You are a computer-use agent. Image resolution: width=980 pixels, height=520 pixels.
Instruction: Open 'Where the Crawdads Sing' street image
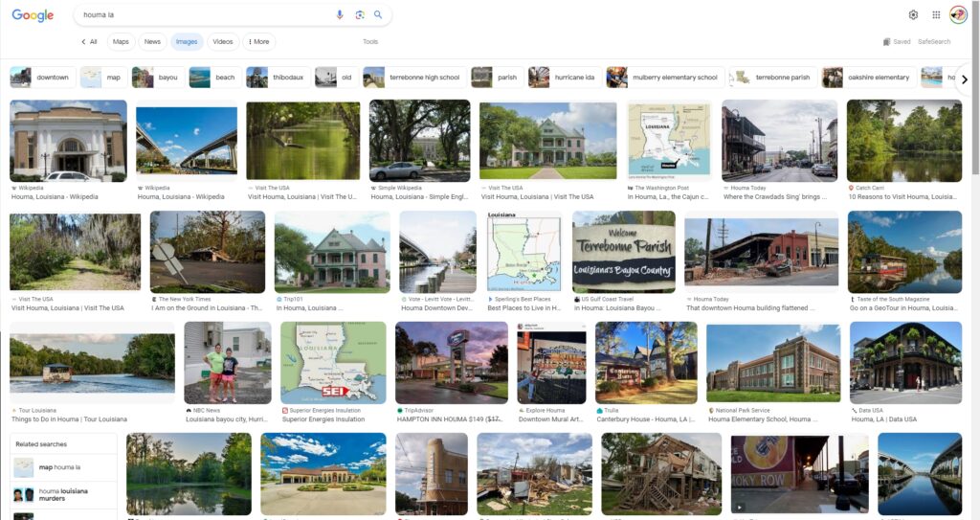pyautogui.click(x=779, y=141)
